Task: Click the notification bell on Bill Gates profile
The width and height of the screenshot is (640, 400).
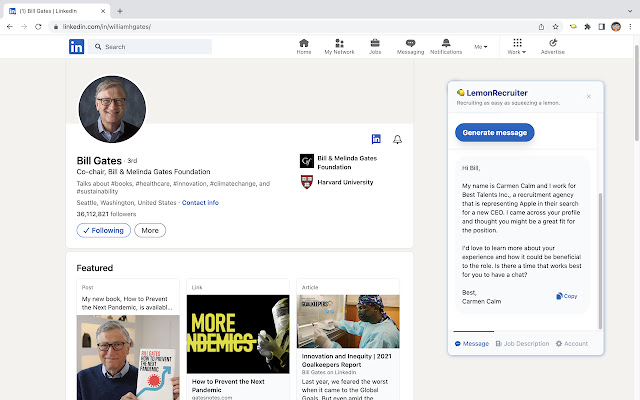Action: [x=397, y=140]
